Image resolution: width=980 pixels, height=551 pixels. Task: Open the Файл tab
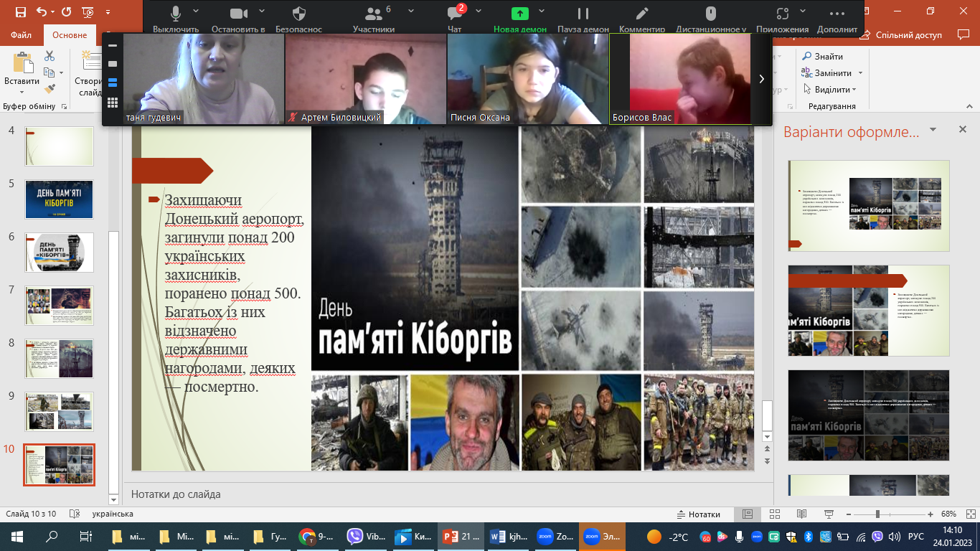[22, 34]
